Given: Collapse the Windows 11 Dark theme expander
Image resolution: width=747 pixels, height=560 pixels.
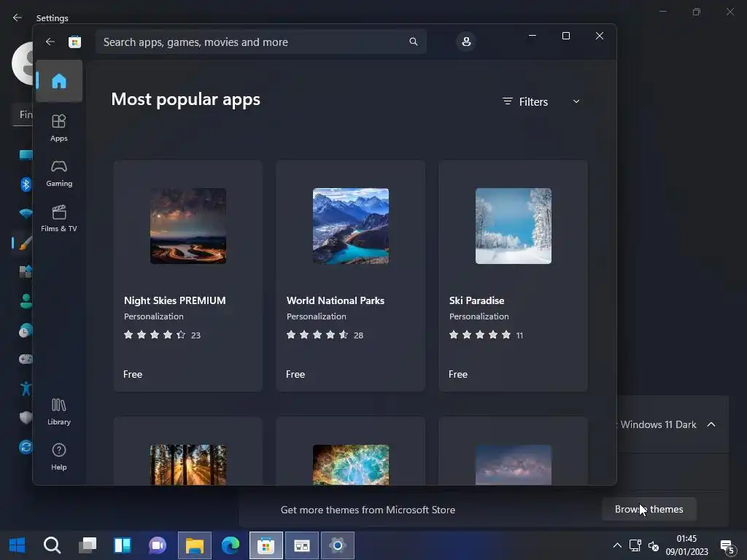Looking at the screenshot, I should 711,424.
